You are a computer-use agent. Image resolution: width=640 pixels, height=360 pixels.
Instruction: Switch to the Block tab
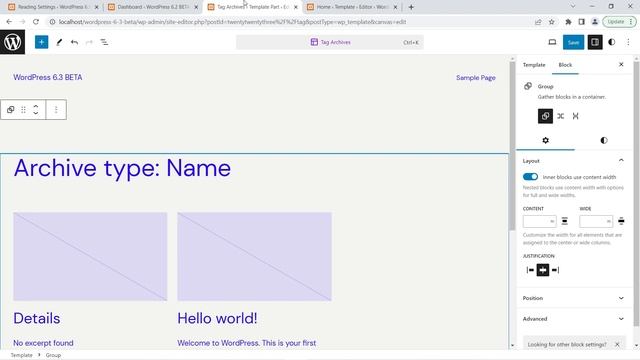pyautogui.click(x=565, y=65)
